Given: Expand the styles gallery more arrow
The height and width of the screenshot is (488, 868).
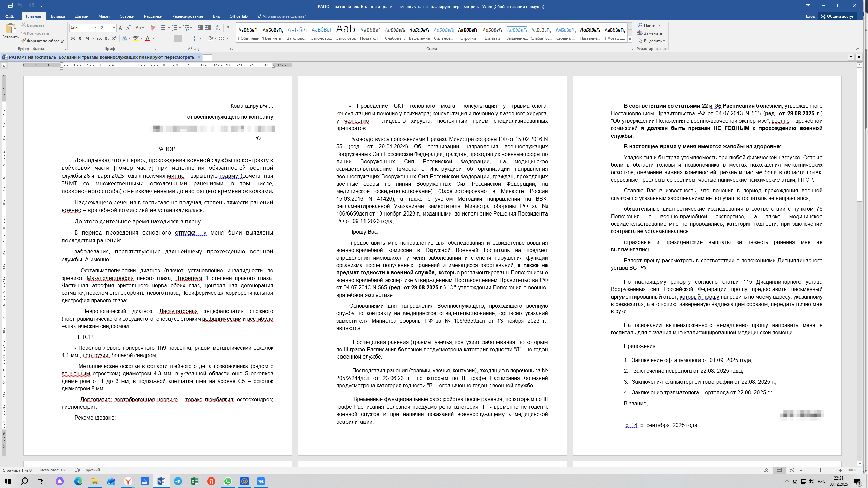Looking at the screenshot, I should [630, 40].
